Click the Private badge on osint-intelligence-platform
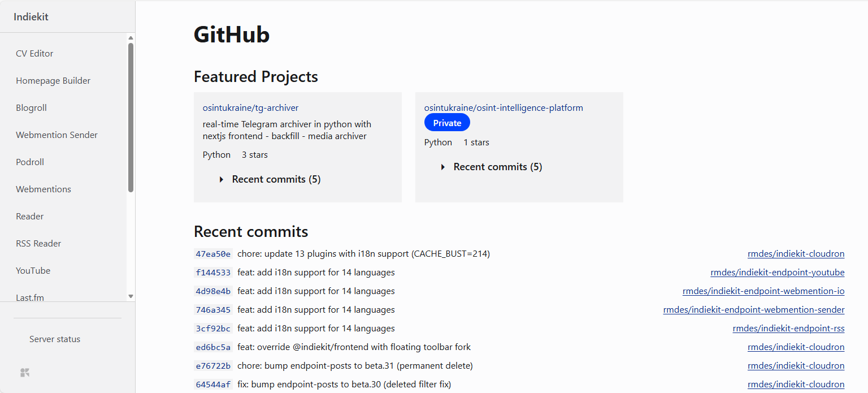 (x=447, y=123)
